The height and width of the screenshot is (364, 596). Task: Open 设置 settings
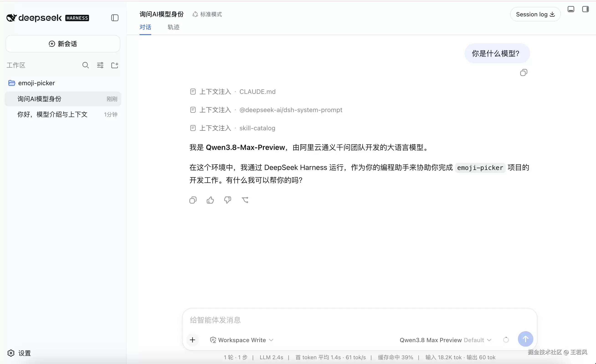(19, 353)
